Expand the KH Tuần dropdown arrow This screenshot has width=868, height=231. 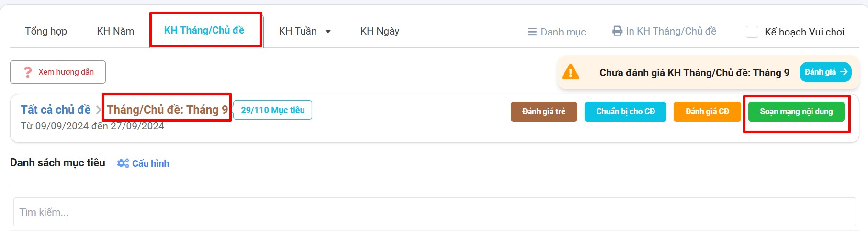(x=328, y=32)
